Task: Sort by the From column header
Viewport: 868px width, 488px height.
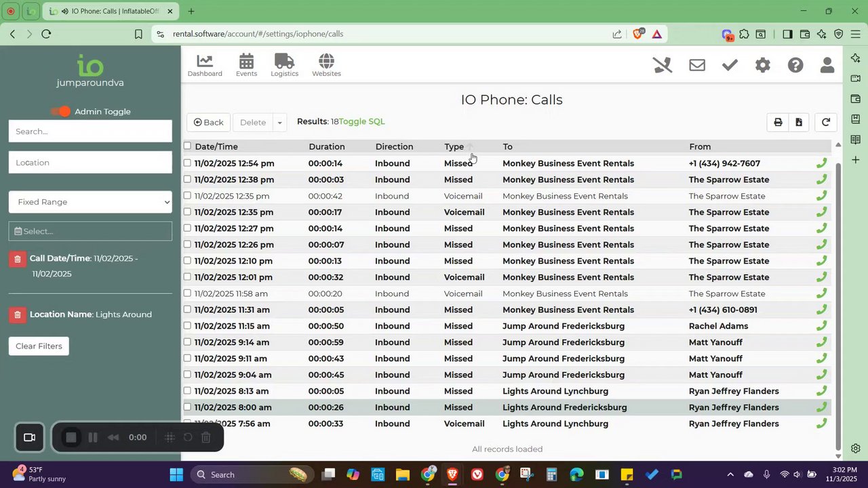Action: click(700, 146)
